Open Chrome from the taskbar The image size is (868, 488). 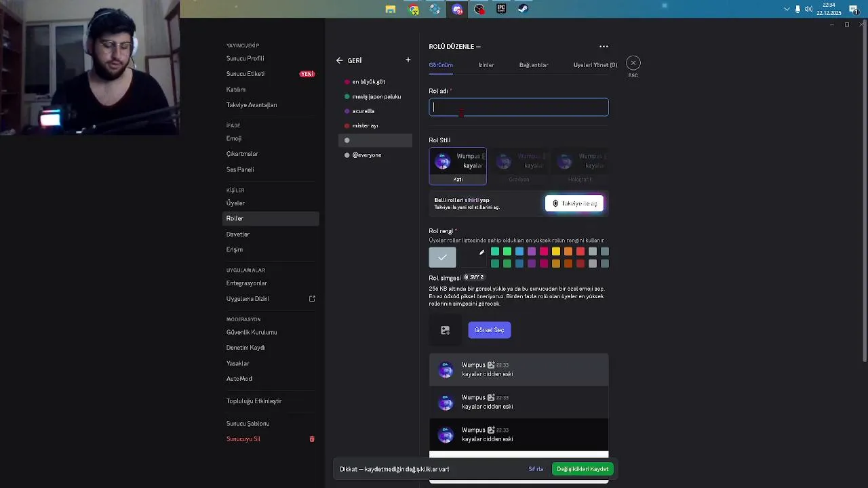pos(414,9)
